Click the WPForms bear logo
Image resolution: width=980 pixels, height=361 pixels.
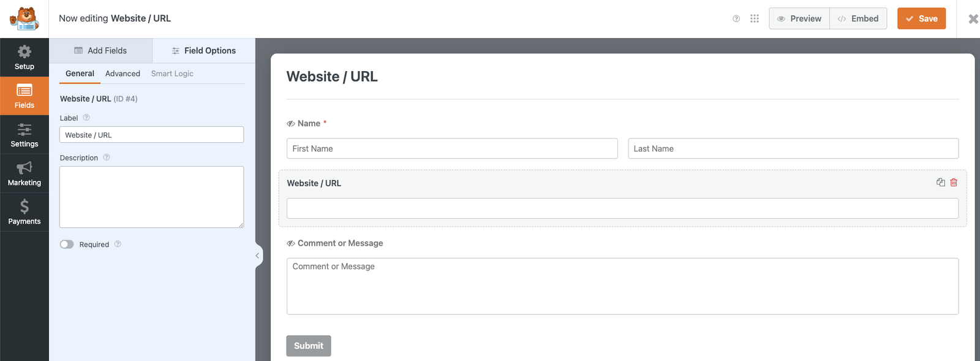pyautogui.click(x=24, y=19)
